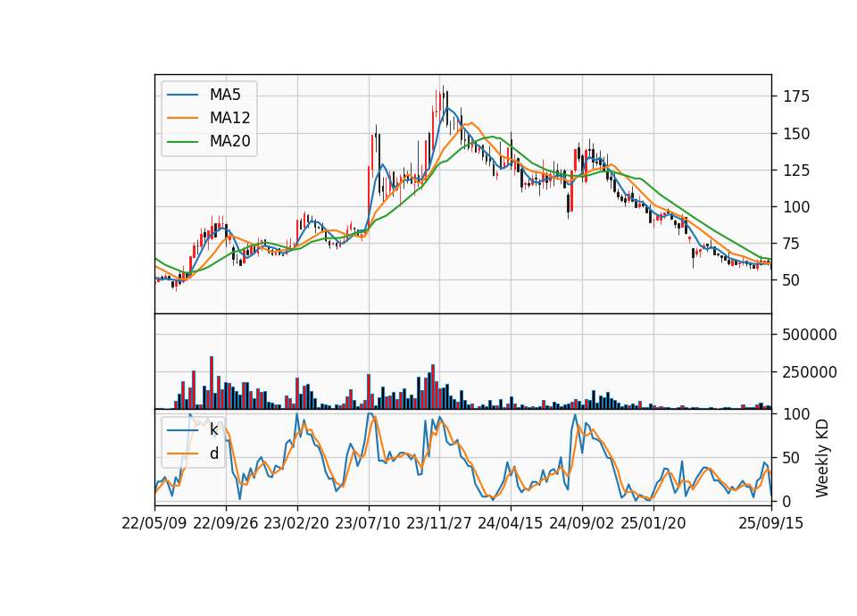This screenshot has height=616, width=857.
Task: Click the 24/04/15 date label
Action: [x=511, y=523]
